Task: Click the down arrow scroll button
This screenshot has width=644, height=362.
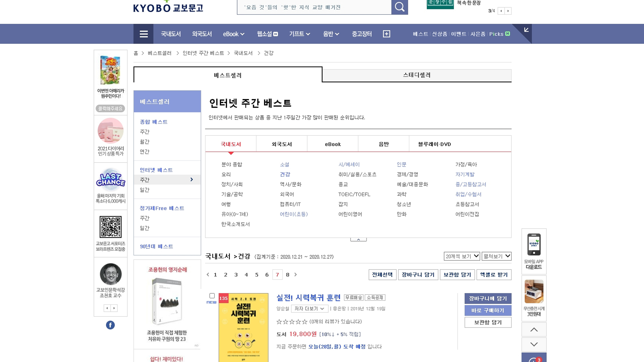Action: pos(534,344)
